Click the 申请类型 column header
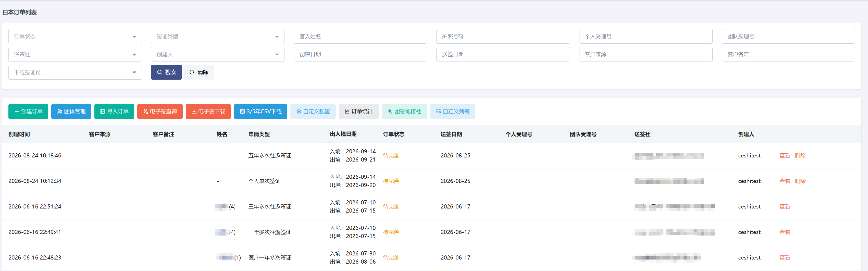 coord(259,134)
